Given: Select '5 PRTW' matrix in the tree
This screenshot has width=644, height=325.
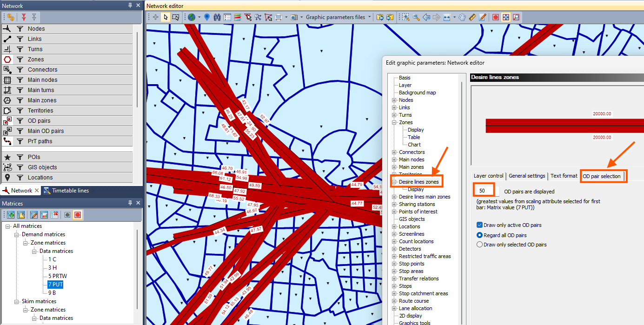Looking at the screenshot, I should click(x=57, y=276).
